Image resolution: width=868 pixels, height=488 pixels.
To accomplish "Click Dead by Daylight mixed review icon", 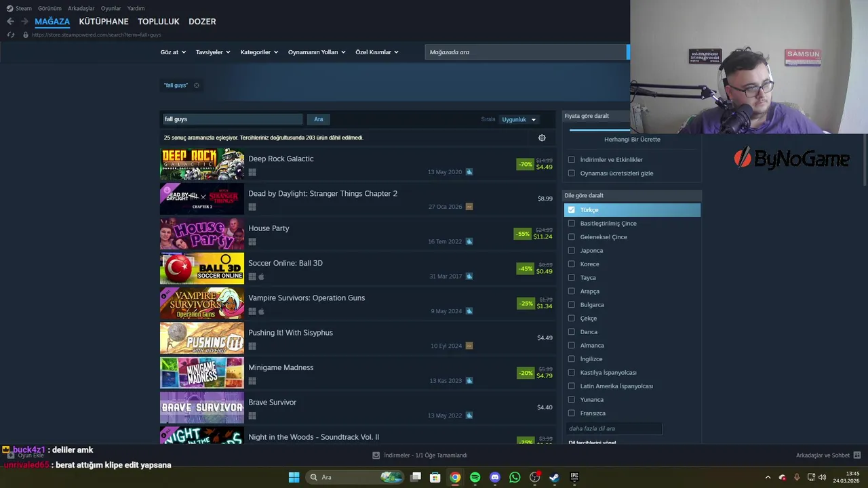I will coord(469,207).
